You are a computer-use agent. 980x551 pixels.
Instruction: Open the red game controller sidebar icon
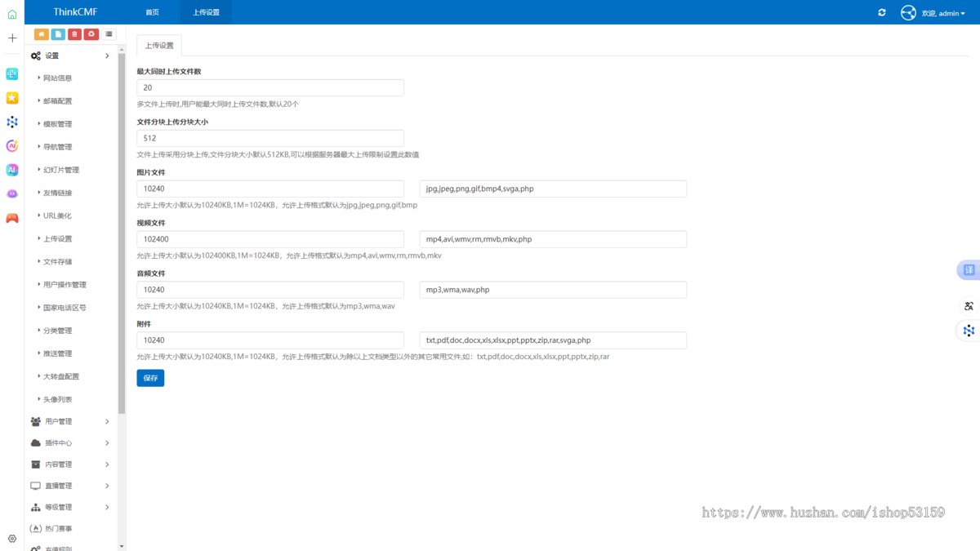[12, 218]
